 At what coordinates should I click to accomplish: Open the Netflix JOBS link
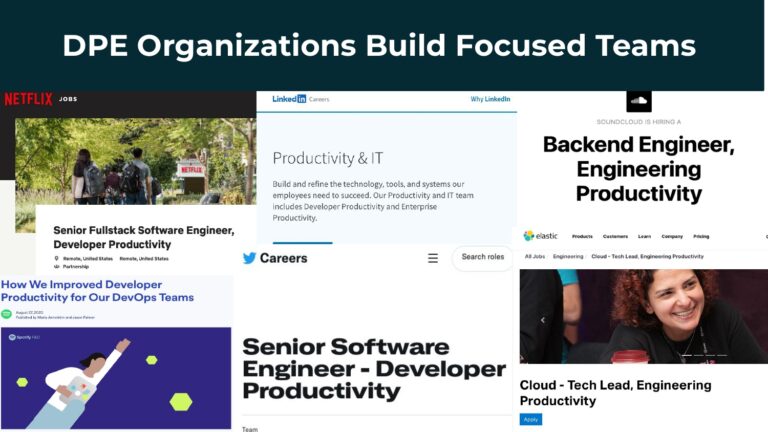68,99
